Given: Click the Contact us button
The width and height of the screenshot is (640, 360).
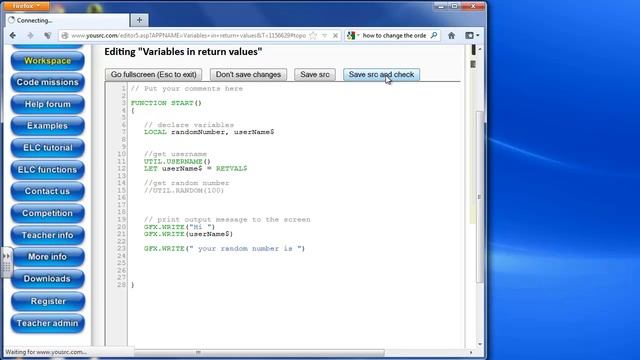Looking at the screenshot, I should (47, 191).
